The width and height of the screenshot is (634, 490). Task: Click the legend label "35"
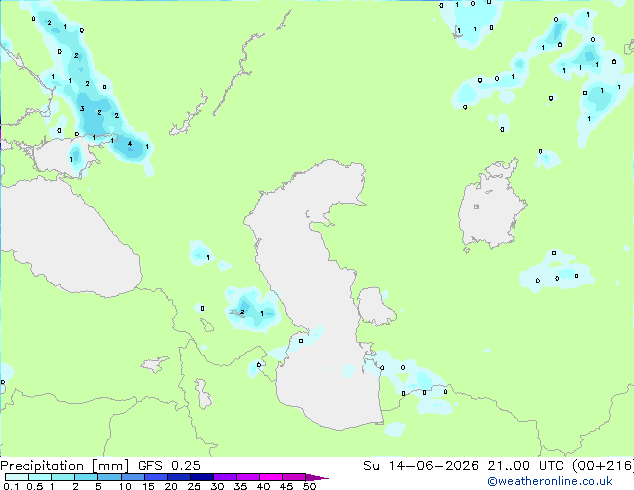(x=240, y=486)
